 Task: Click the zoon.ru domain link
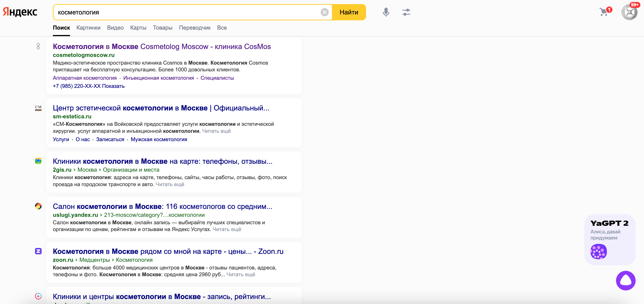[x=63, y=260]
